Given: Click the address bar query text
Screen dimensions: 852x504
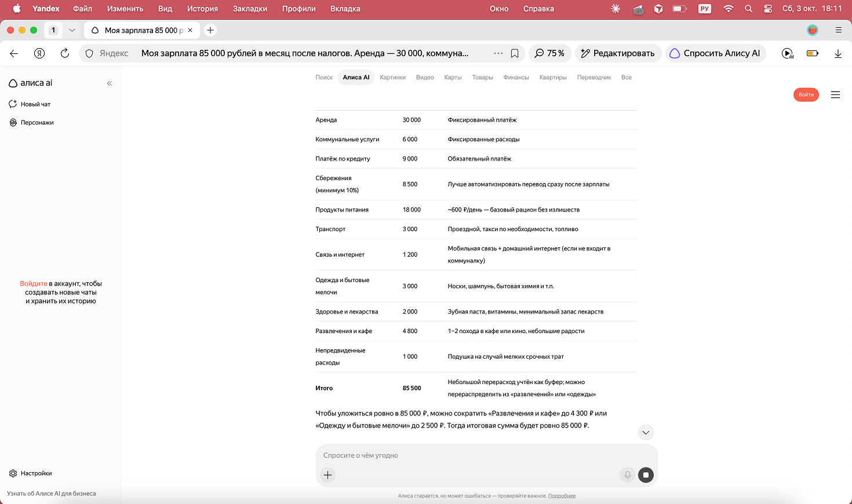Looking at the screenshot, I should point(305,53).
